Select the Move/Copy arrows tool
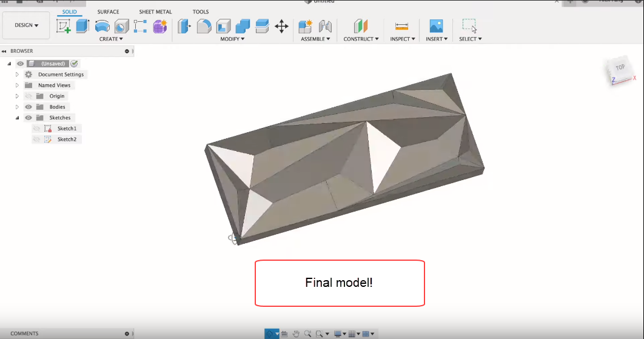The height and width of the screenshot is (339, 644). click(281, 27)
